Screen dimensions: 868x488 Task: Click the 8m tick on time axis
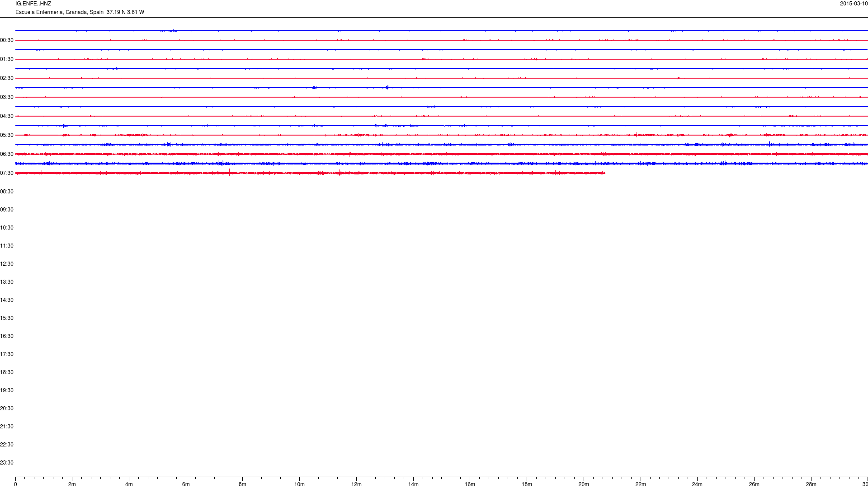pos(243,484)
